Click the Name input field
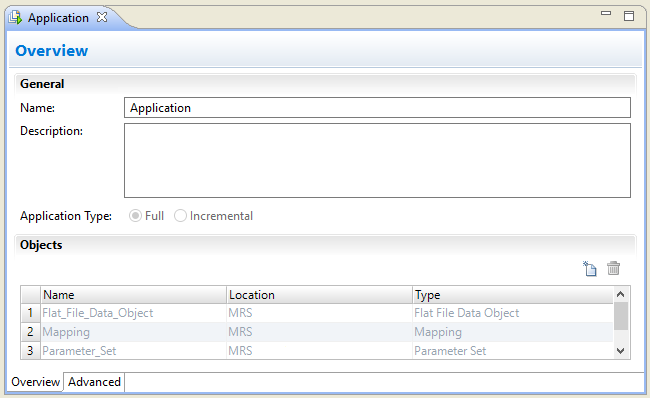This screenshot has width=650, height=398. click(377, 108)
